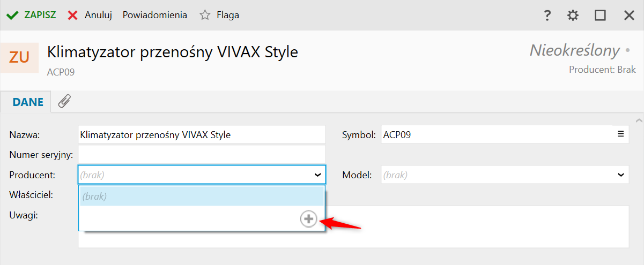The width and height of the screenshot is (644, 265).
Task: Click the orange ZU record avatar
Action: (x=19, y=57)
